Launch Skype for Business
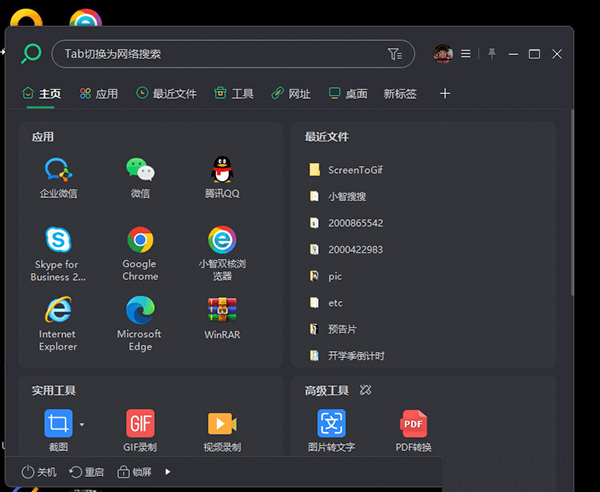Viewport: 600px width, 492px height. point(58,248)
